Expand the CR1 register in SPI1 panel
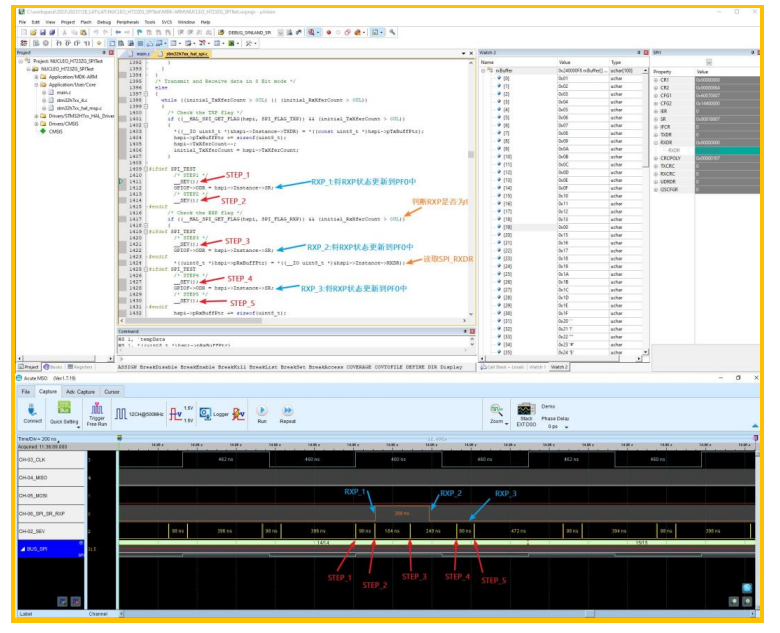 tap(656, 80)
